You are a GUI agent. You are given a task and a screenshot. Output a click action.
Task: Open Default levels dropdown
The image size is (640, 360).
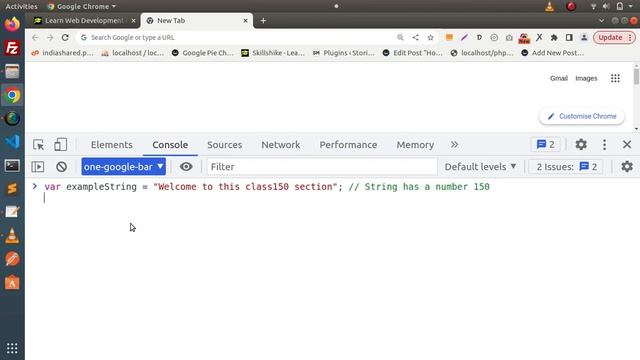point(480,167)
